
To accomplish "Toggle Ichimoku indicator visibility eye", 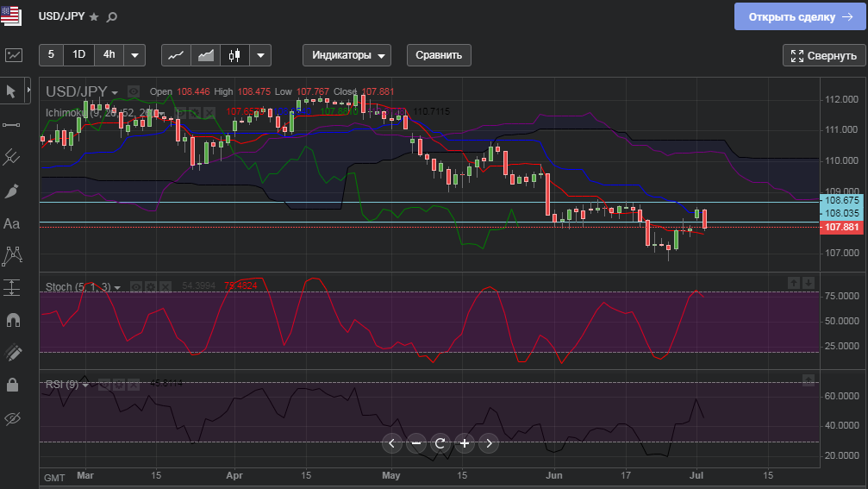I will click(180, 112).
